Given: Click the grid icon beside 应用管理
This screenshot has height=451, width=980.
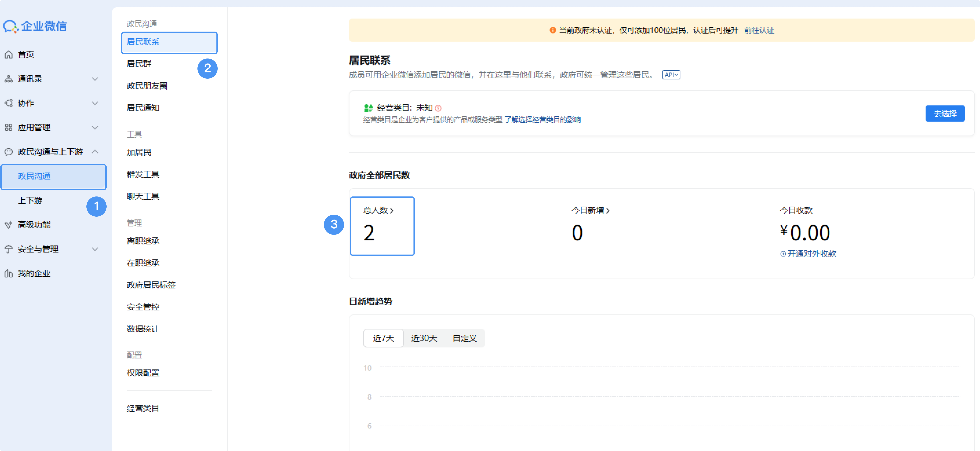Looking at the screenshot, I should (x=8, y=128).
